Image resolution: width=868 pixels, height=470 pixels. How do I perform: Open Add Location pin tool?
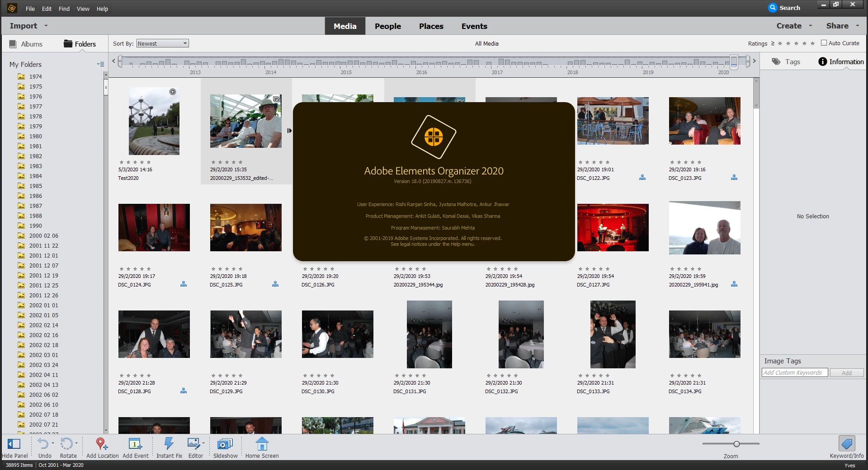coord(101,444)
